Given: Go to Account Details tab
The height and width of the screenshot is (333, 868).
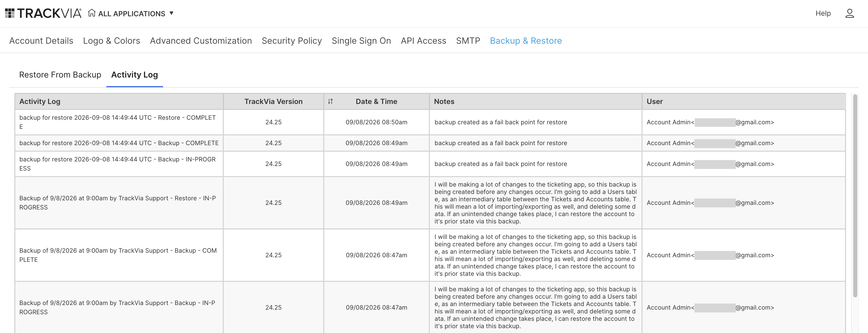Looking at the screenshot, I should 41,41.
